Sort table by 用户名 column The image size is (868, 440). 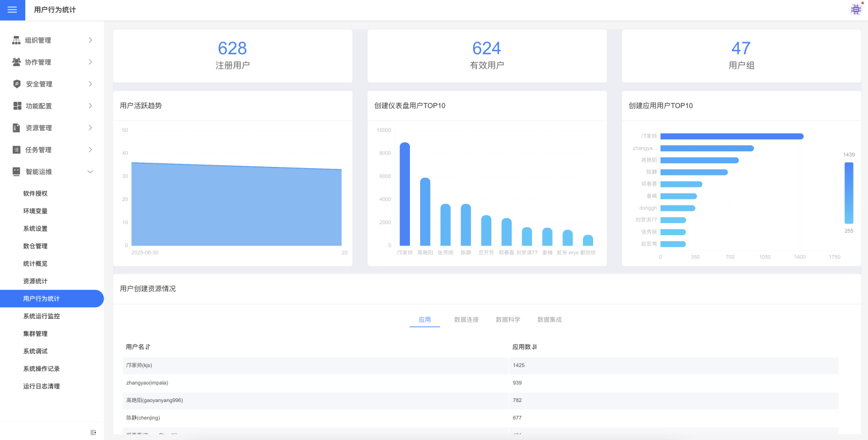(x=148, y=347)
